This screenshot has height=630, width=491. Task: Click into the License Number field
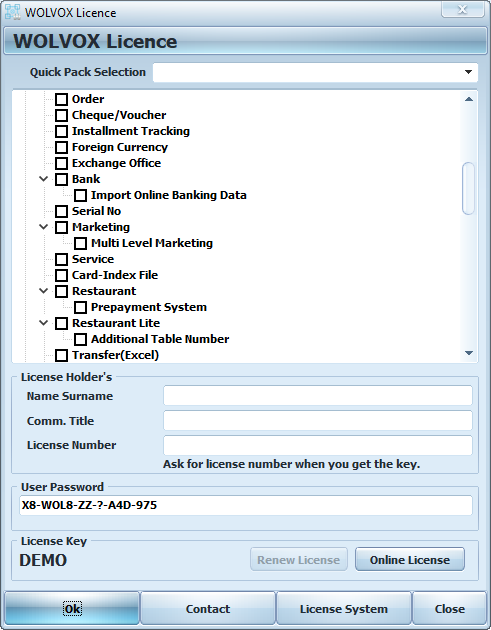coord(317,445)
